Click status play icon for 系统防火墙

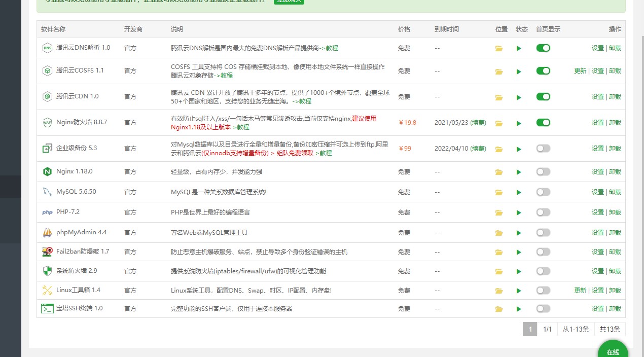click(x=519, y=271)
